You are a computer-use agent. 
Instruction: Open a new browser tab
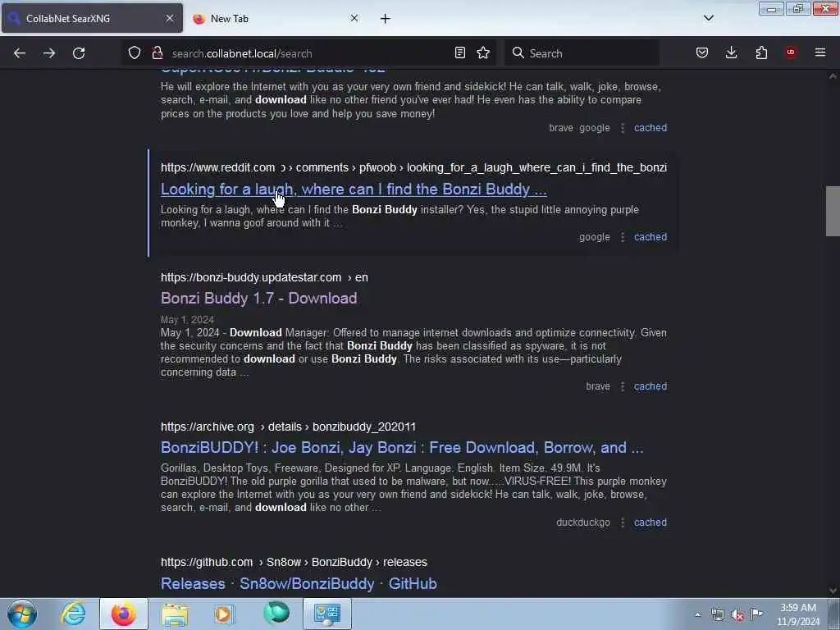pyautogui.click(x=386, y=19)
